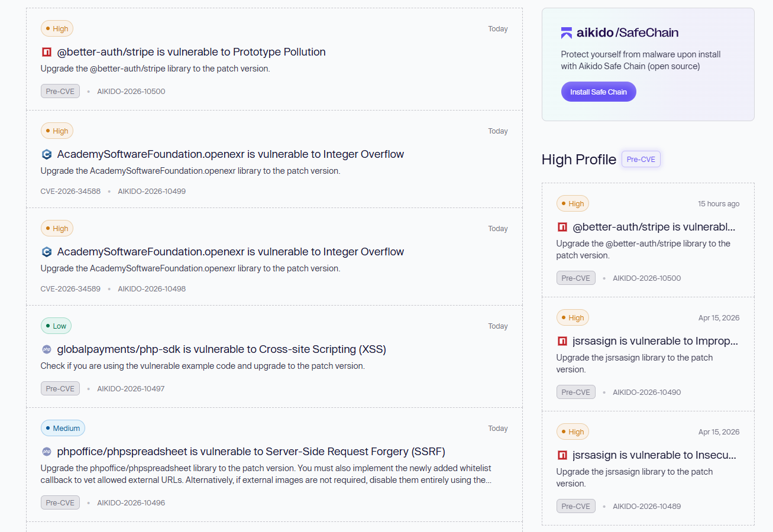
Task: Click High badge on the AIKIDO-2026-10499 entry
Action: [57, 131]
